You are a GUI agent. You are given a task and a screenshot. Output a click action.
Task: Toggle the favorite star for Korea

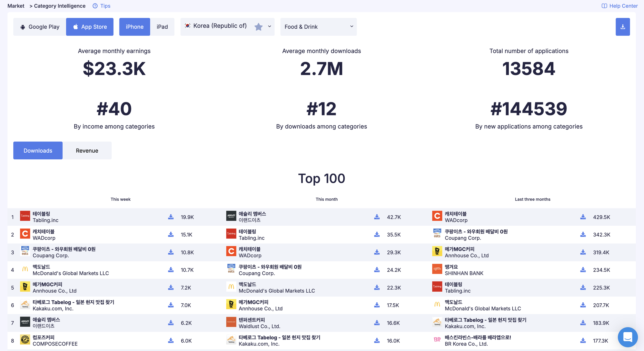point(258,27)
